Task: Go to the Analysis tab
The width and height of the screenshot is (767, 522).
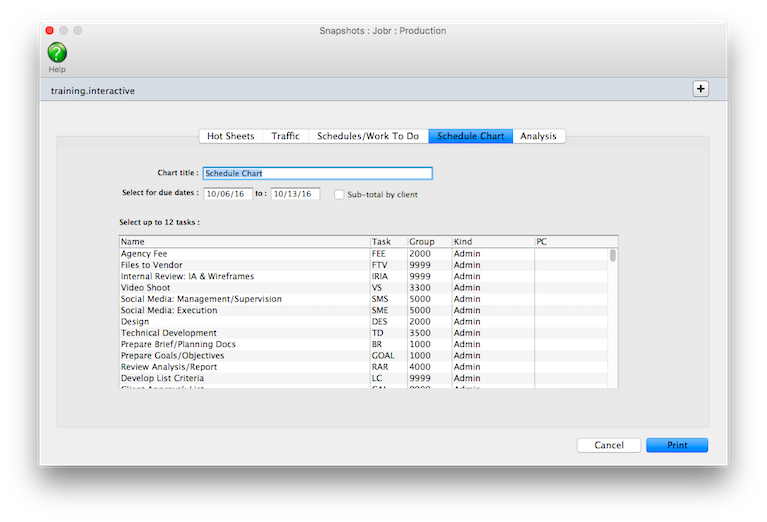Action: pyautogui.click(x=538, y=136)
